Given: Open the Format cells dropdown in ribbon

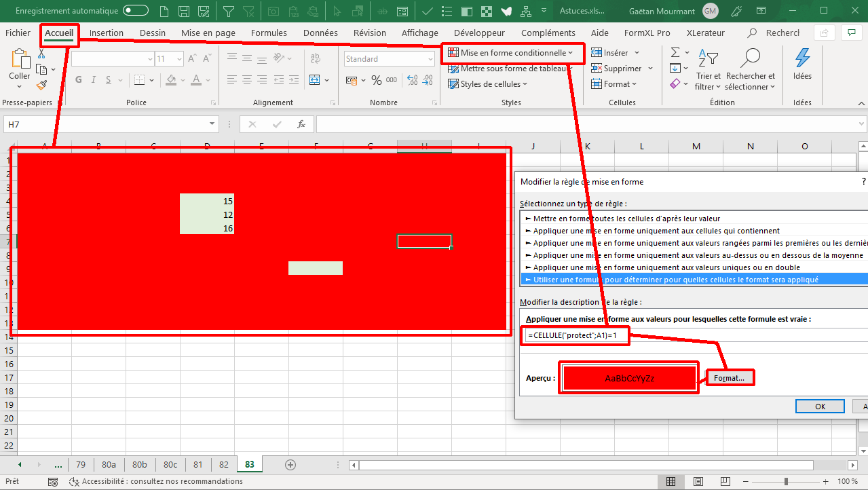Looking at the screenshot, I should tap(614, 84).
